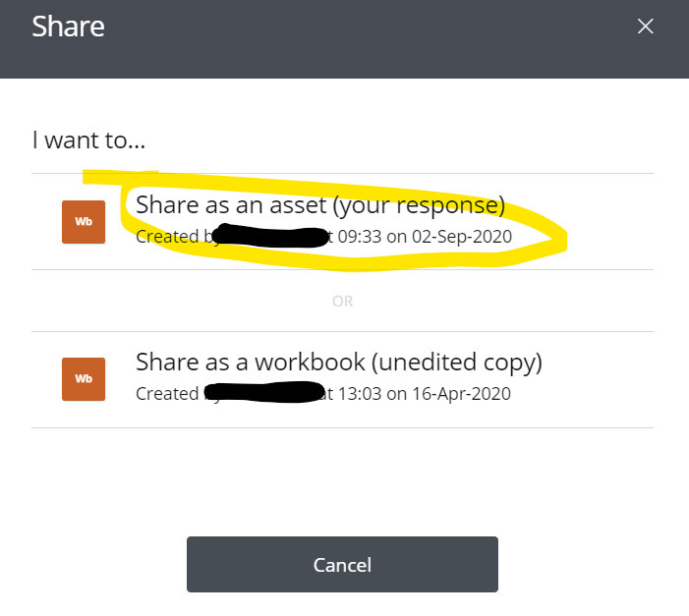Click the 'Created' word under workbook option
Viewport: 689px width, 616px height.
coord(167,394)
